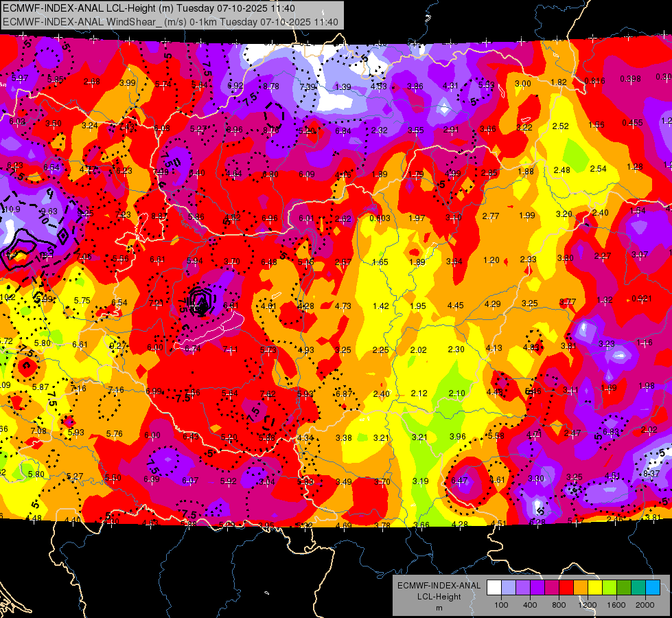The width and height of the screenshot is (672, 618).
Task: Click wind shear value 3.19
Action: [420, 481]
